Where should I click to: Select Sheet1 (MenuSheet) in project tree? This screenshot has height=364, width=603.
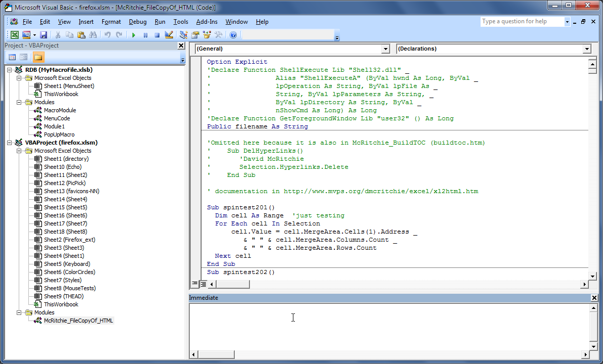[x=69, y=86]
